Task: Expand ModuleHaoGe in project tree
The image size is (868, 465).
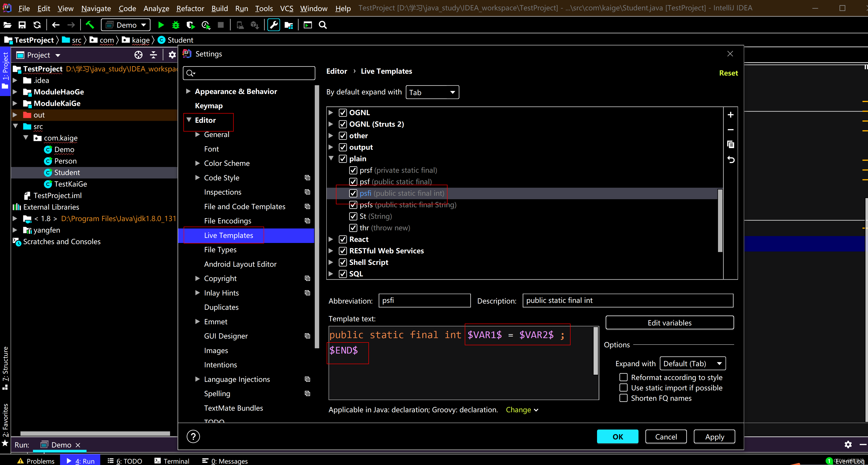Action: tap(15, 92)
